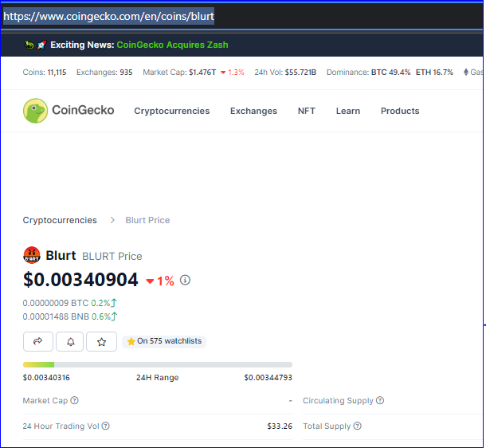Click the price alert bell button
The width and height of the screenshot is (486, 448).
click(x=70, y=341)
